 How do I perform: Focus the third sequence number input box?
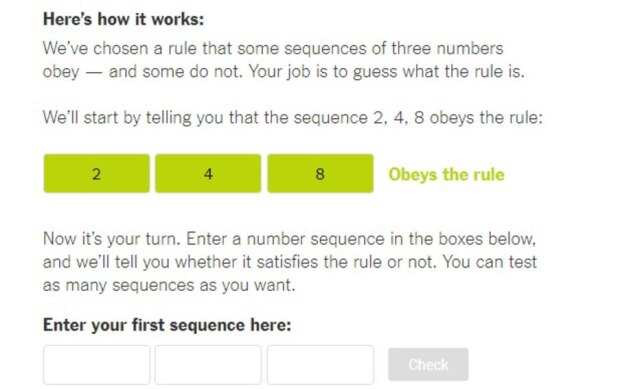click(320, 365)
